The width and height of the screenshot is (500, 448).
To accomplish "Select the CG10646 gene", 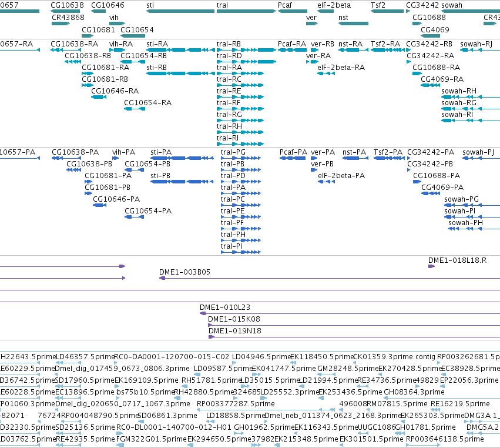I will tap(98, 11).
